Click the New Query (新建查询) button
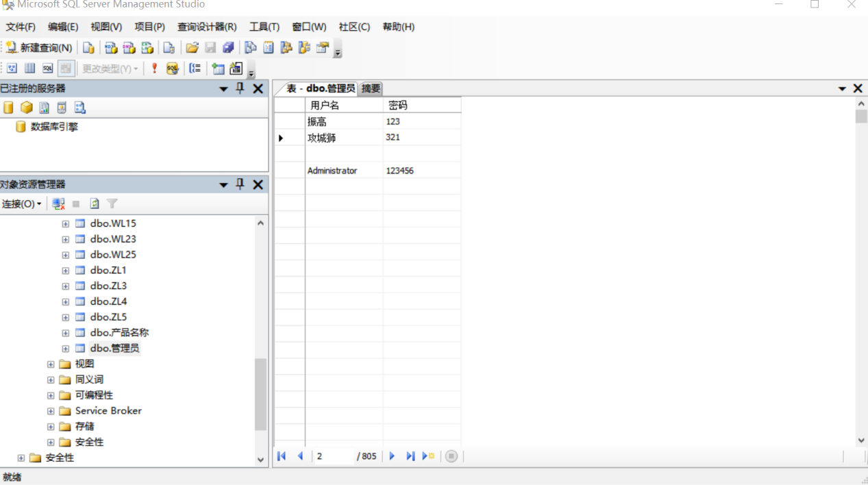The height and width of the screenshot is (485, 868). pos(39,48)
